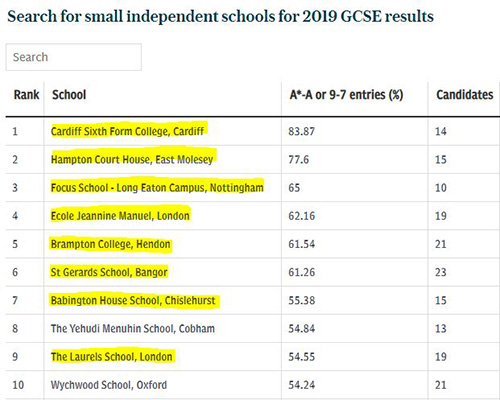Sort by the School column header

pos(69,95)
